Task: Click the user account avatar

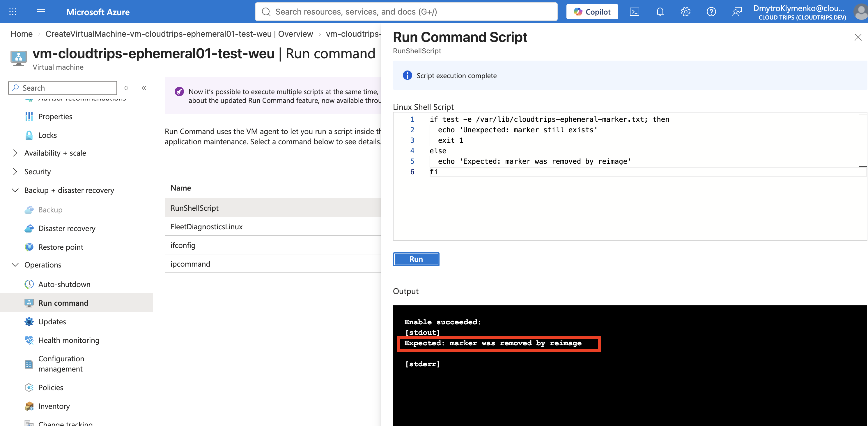Action: tap(861, 12)
